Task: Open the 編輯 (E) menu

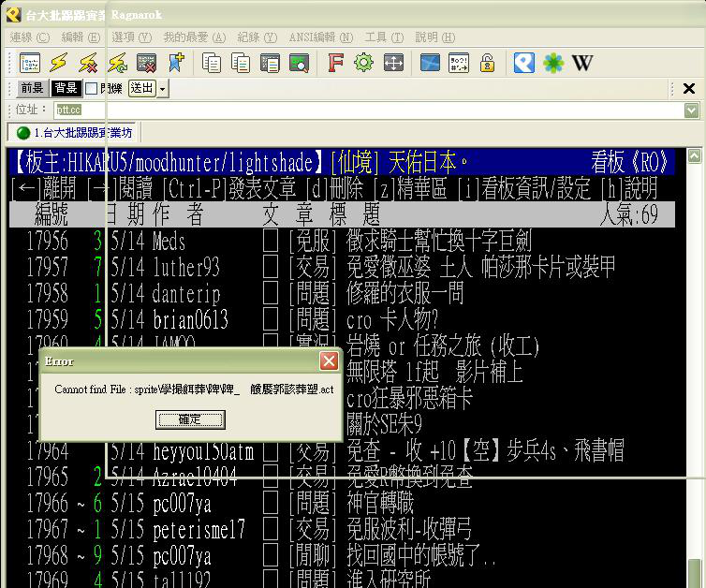Action: [x=81, y=37]
